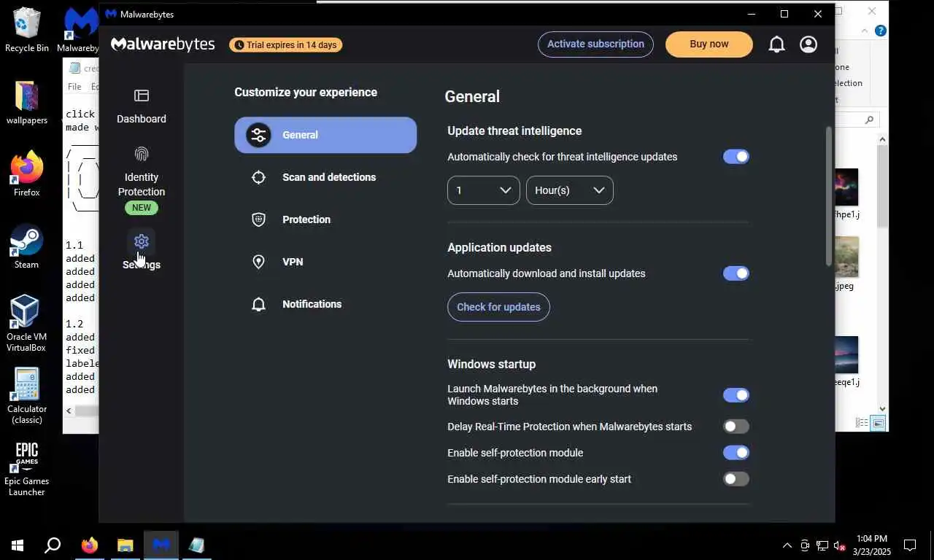This screenshot has width=934, height=560.
Task: Open Recycle Bin desktop icon
Action: (27, 31)
